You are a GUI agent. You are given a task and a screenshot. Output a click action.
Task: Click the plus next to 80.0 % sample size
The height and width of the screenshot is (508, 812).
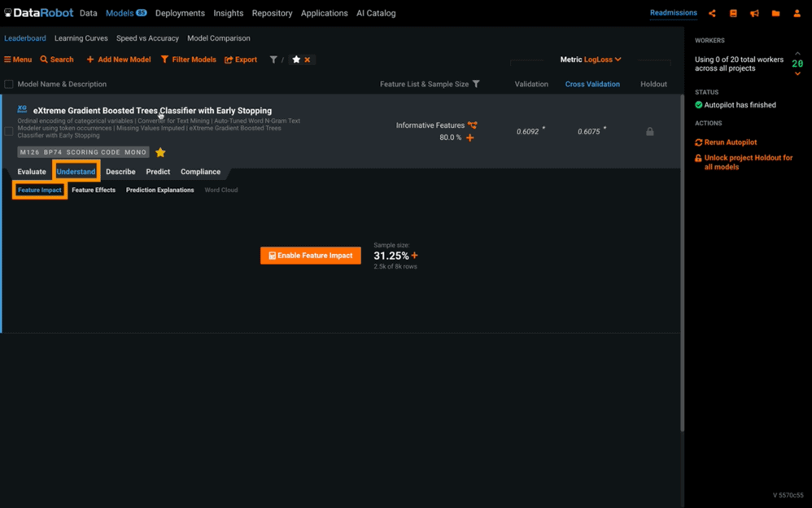point(469,138)
